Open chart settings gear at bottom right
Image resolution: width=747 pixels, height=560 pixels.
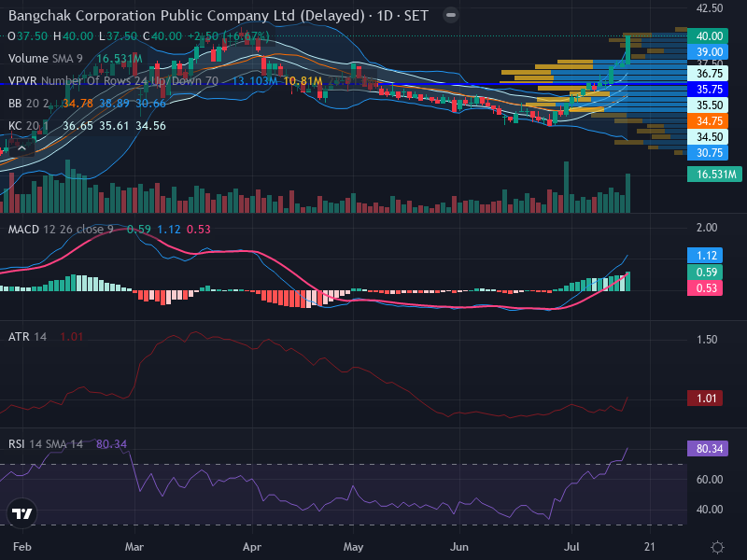coord(717,547)
